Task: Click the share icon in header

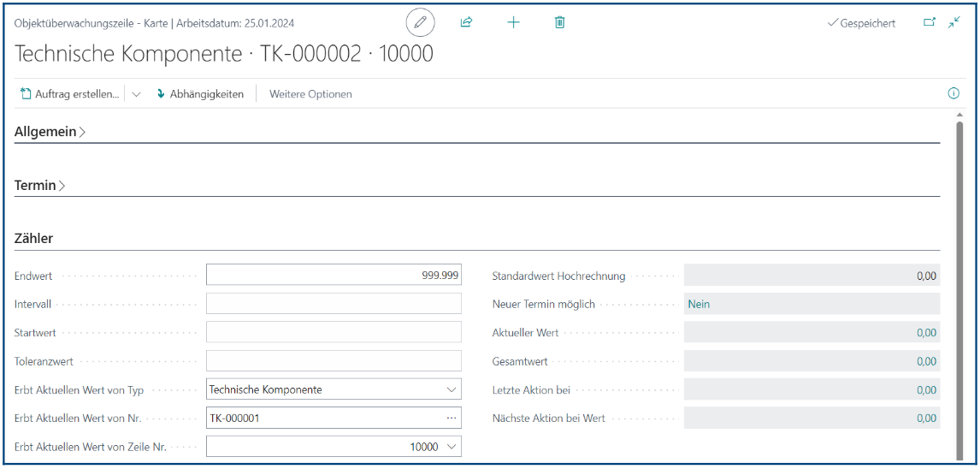Action: pyautogui.click(x=465, y=22)
